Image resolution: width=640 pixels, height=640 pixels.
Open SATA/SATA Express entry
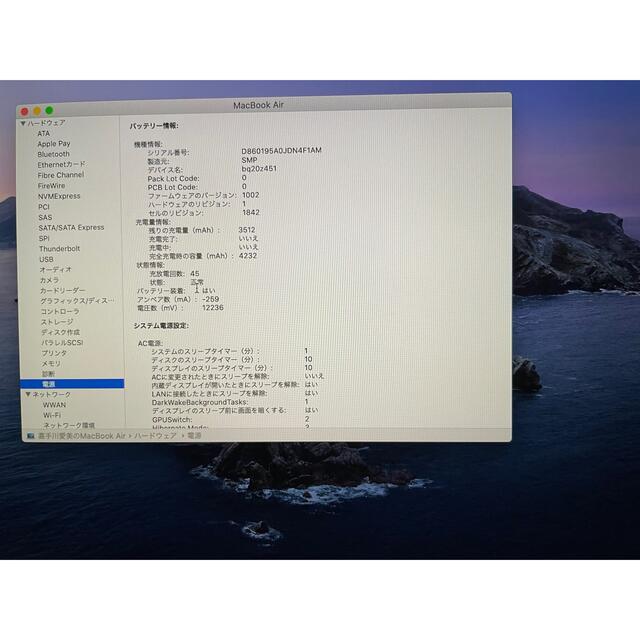pyautogui.click(x=71, y=227)
